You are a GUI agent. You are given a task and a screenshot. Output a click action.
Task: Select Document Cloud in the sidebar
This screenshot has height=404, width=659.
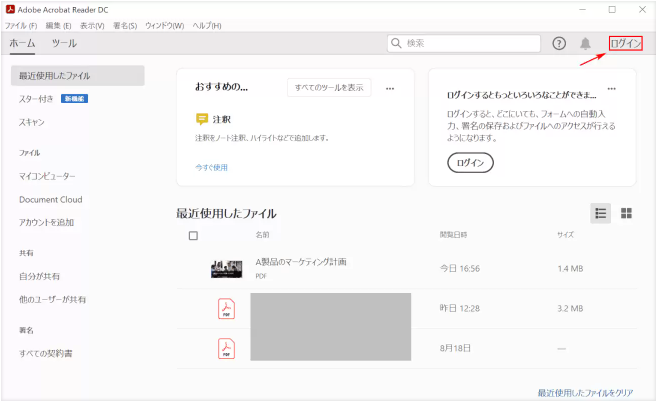(x=50, y=199)
